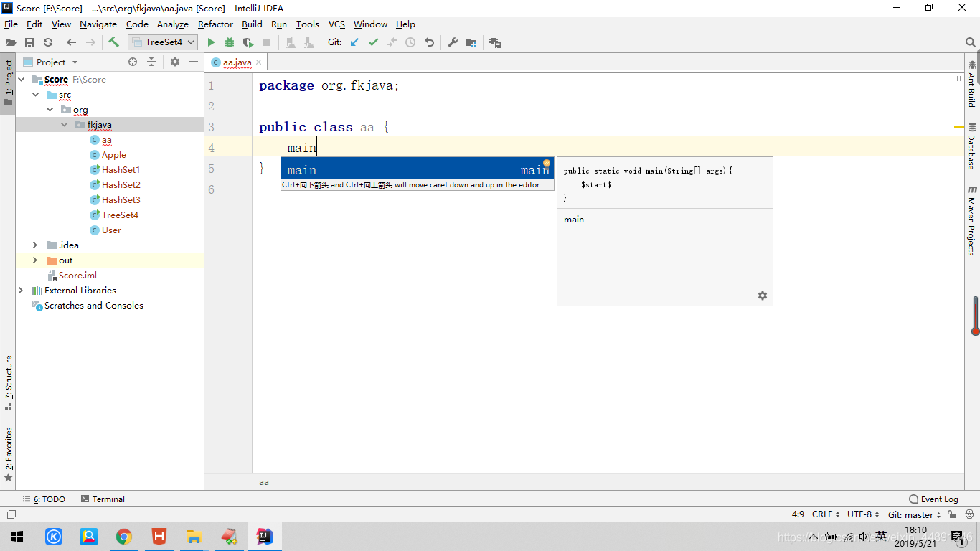The height and width of the screenshot is (551, 980).
Task: Open the Navigate menu
Action: tap(98, 24)
